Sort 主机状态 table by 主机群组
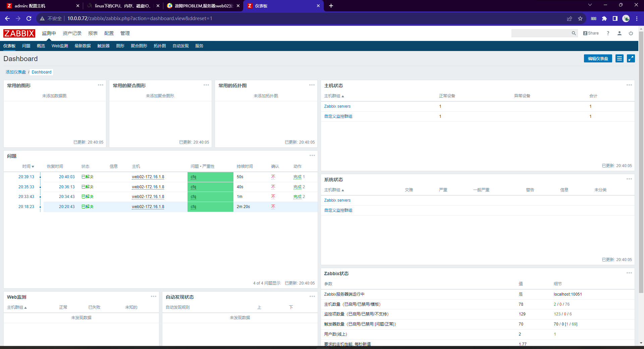This screenshot has height=349, width=644. tap(334, 96)
